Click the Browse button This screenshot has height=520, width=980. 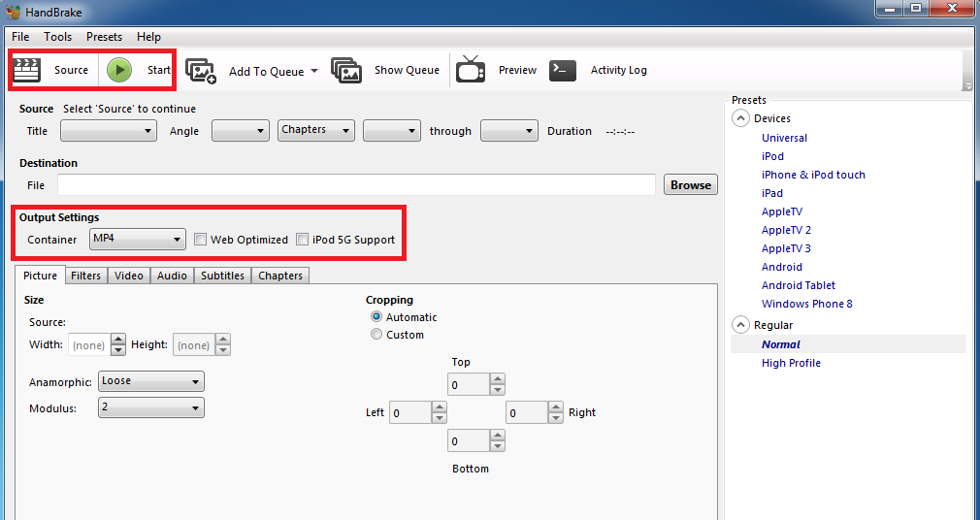tap(691, 185)
